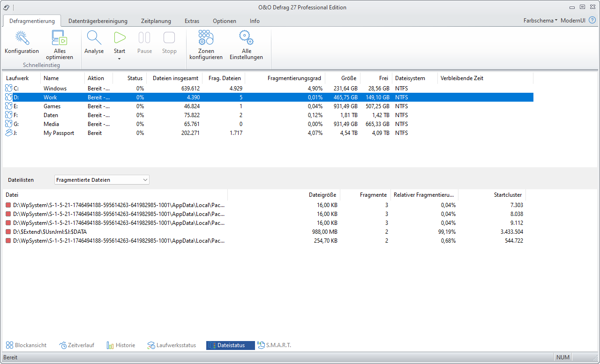Sort file list by Datei header
Screen dimensions: 600x364
point(115,194)
